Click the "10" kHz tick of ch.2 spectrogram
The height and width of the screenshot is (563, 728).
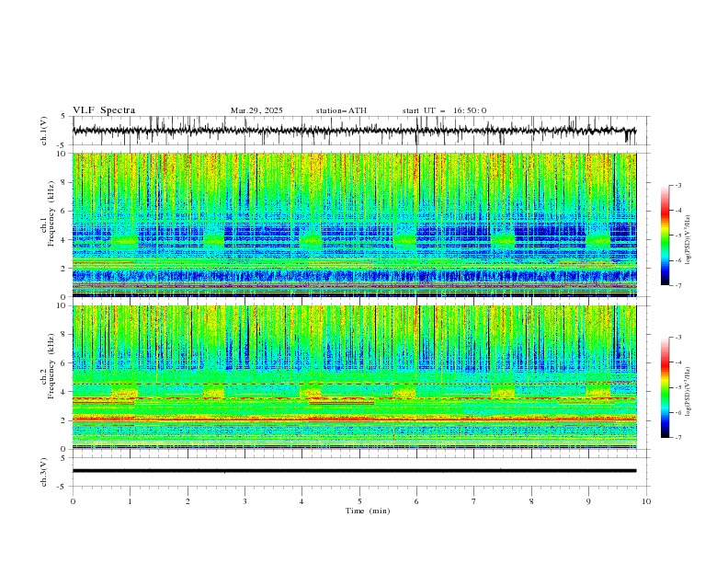click(x=63, y=305)
